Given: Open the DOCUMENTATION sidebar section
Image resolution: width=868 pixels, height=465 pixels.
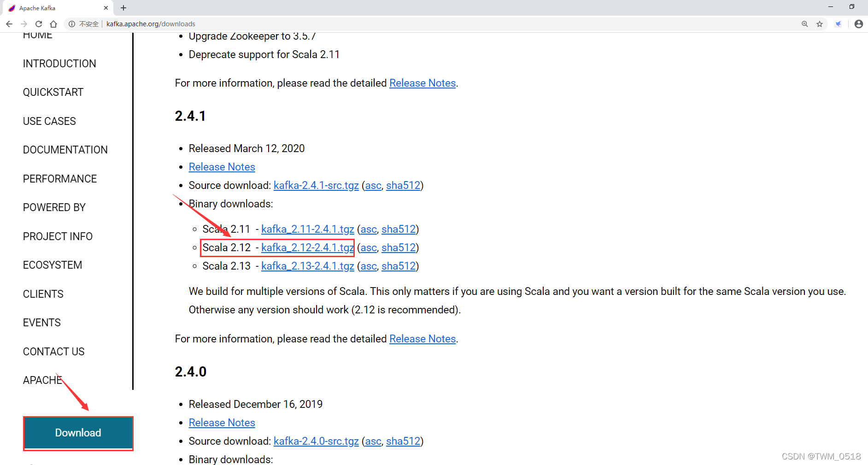Looking at the screenshot, I should pyautogui.click(x=65, y=150).
